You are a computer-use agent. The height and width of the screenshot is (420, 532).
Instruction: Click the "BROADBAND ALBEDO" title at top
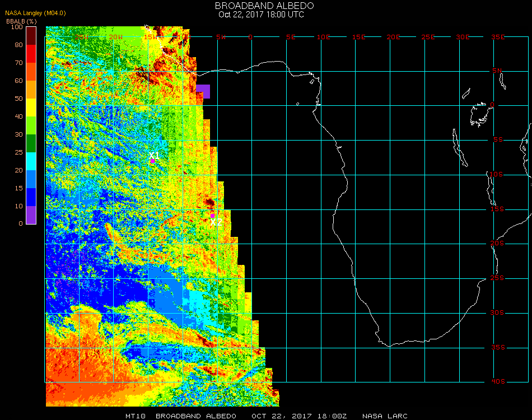[264, 6]
